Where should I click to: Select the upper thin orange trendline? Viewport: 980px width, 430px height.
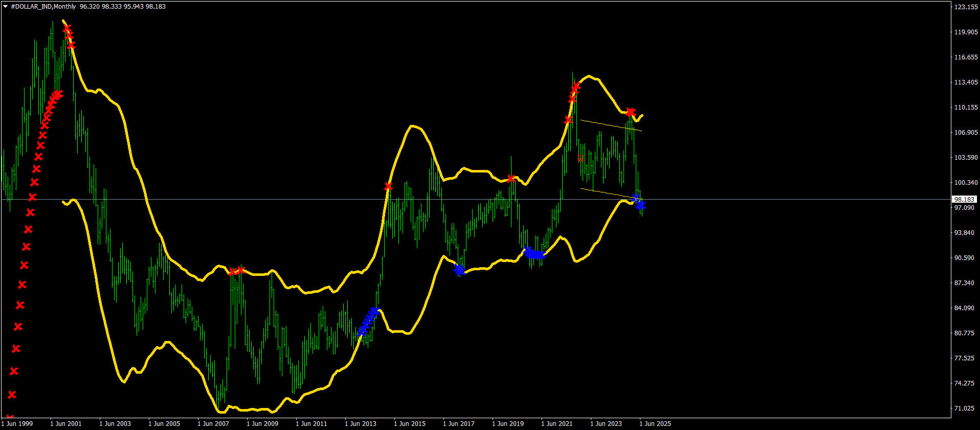pyautogui.click(x=611, y=125)
